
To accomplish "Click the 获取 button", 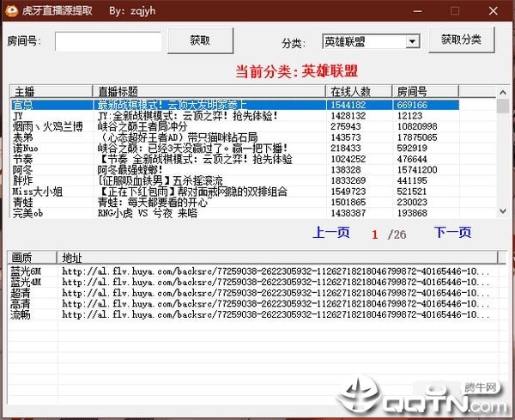I will click(x=200, y=40).
